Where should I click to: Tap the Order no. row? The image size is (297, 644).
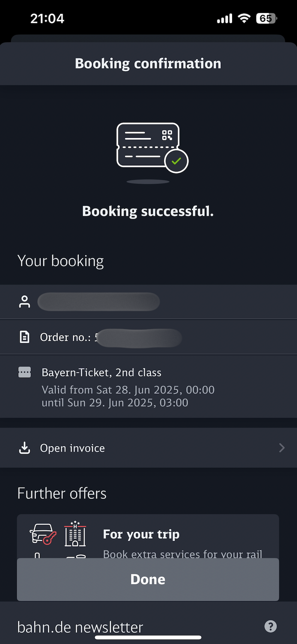[x=148, y=337]
